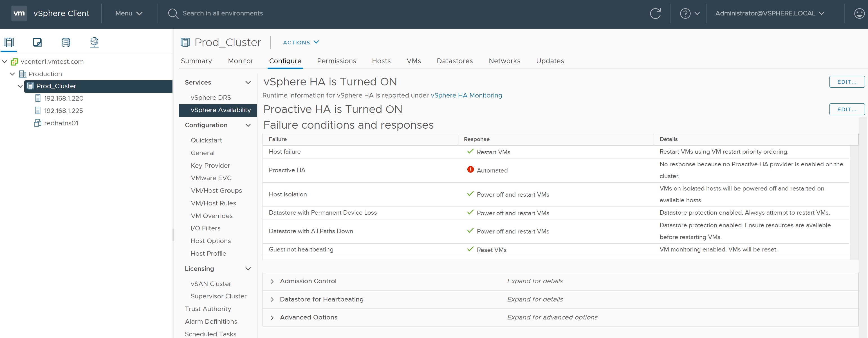868x338 pixels.
Task: Click the Search in all environments field
Action: (223, 13)
